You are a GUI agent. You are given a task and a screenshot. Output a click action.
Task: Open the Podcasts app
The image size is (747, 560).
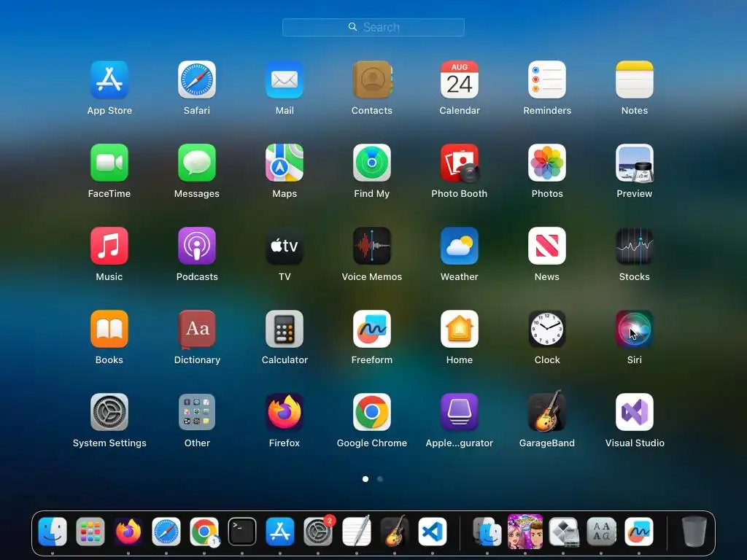(x=197, y=246)
